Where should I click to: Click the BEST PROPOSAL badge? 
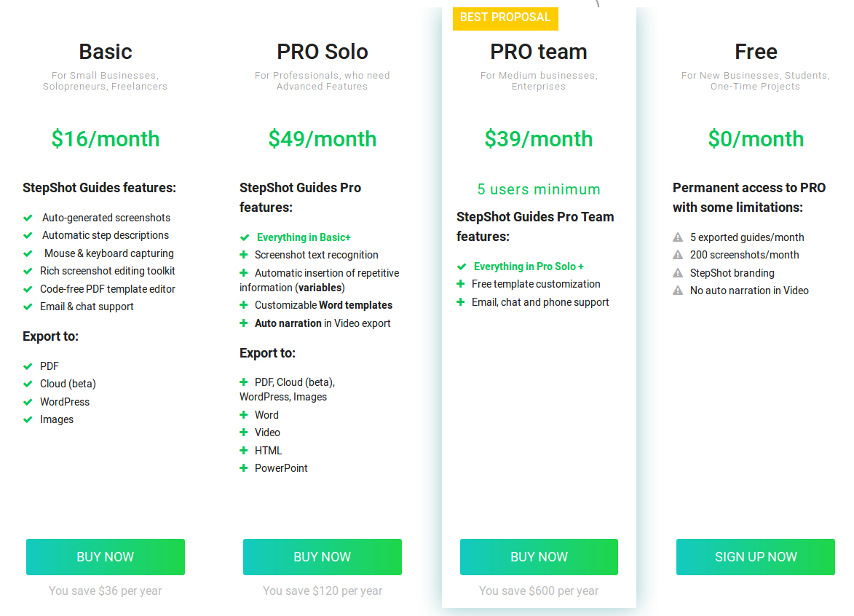pyautogui.click(x=505, y=18)
